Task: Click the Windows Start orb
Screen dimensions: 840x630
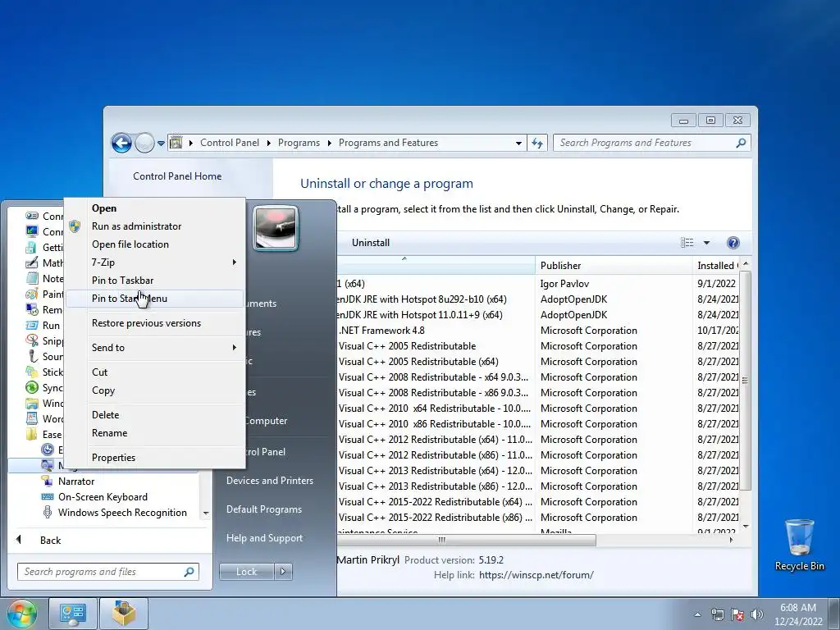Action: pos(21,614)
